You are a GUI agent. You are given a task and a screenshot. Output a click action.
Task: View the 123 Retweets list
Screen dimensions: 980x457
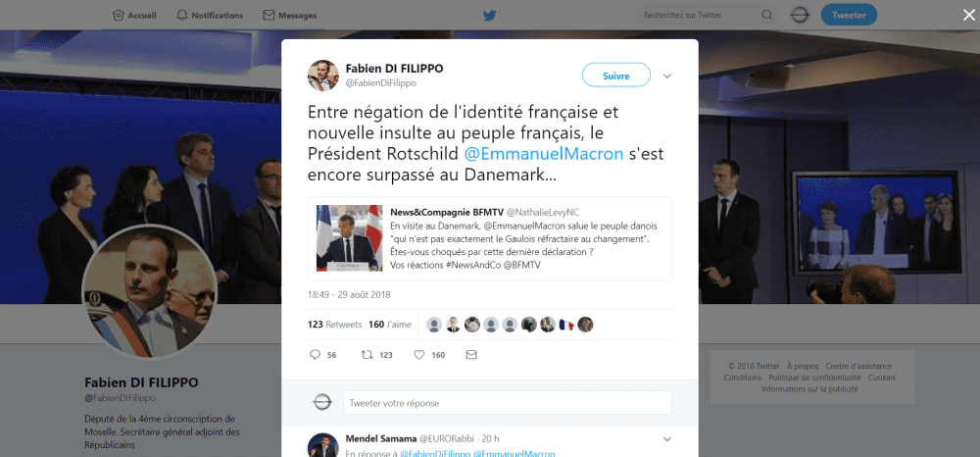tap(335, 325)
